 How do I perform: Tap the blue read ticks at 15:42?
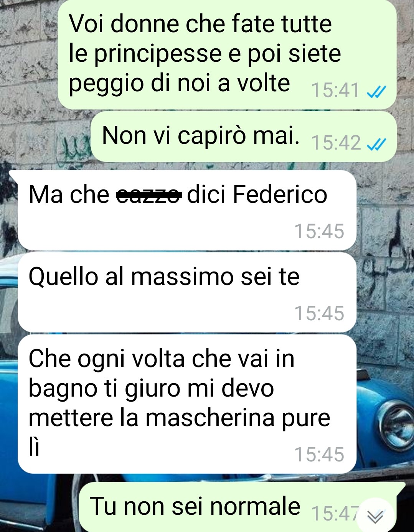(376, 144)
